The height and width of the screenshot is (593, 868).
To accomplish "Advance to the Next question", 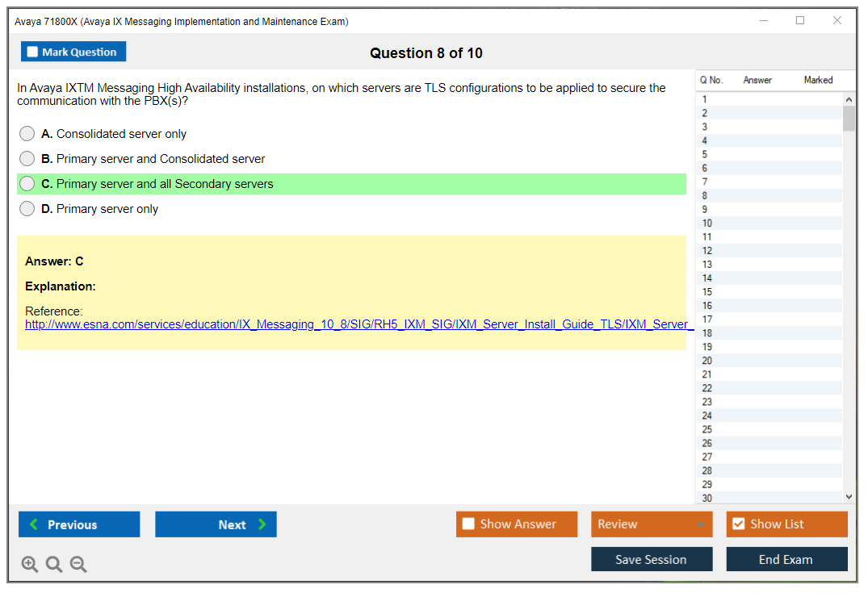I will click(216, 524).
